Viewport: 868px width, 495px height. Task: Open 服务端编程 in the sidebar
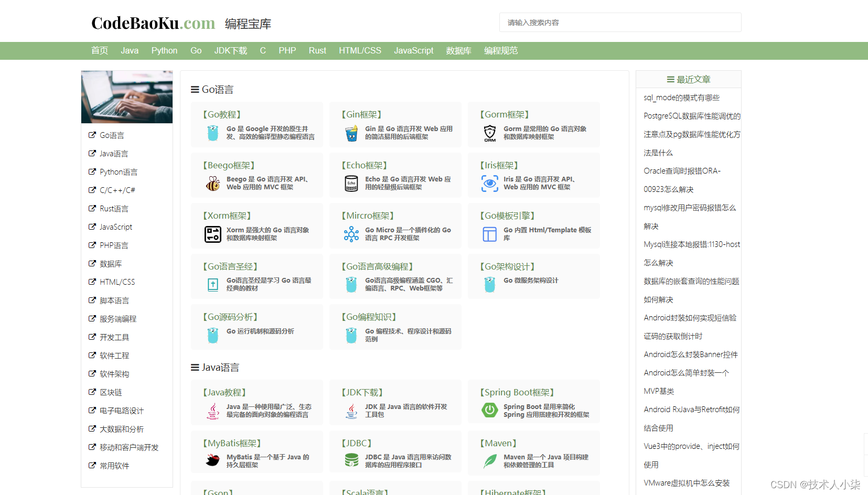[x=118, y=319]
